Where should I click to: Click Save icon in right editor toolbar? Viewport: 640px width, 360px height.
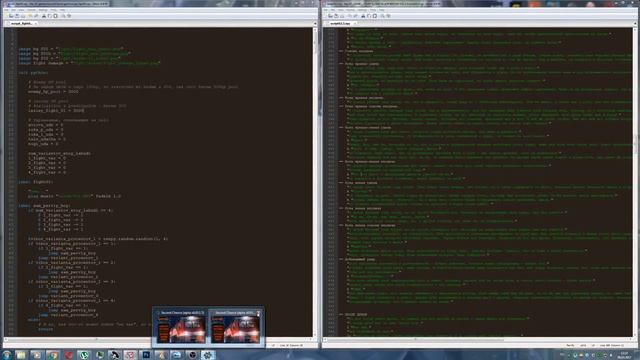pyautogui.click(x=336, y=16)
